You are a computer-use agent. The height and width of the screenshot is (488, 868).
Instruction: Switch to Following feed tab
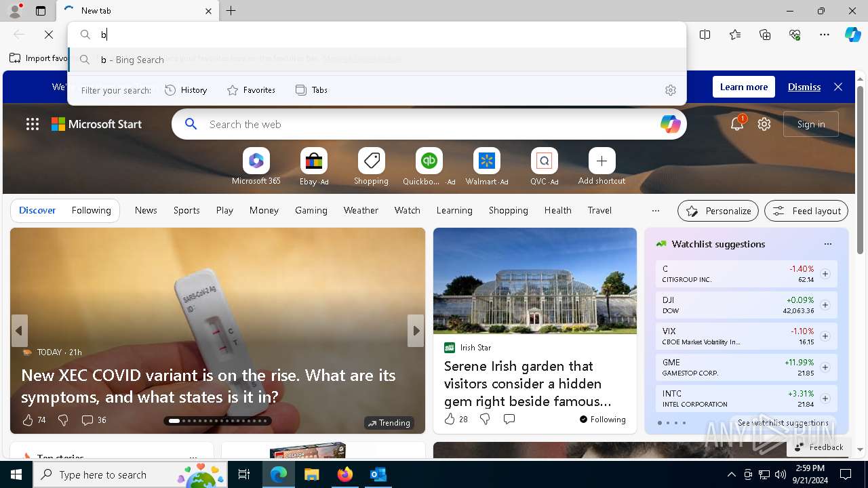coord(91,211)
